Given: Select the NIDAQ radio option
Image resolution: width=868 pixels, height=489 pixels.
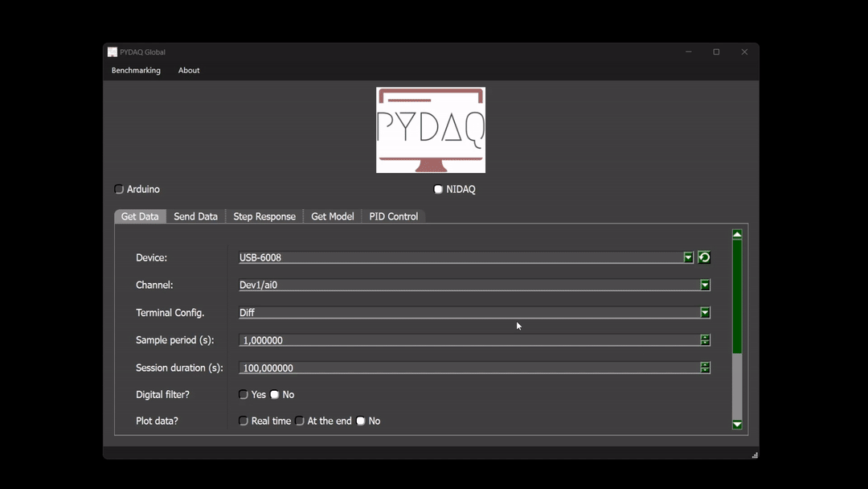Looking at the screenshot, I should (438, 189).
